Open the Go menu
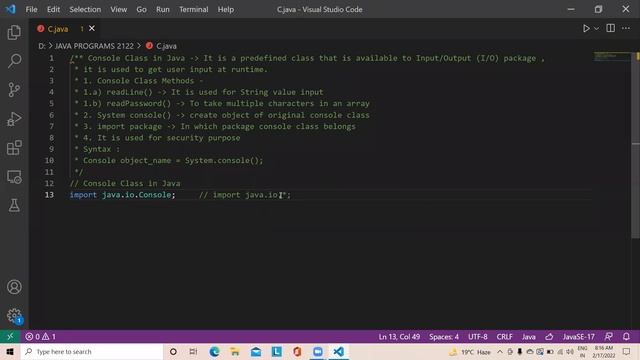This screenshot has height=360, width=640. tap(141, 9)
